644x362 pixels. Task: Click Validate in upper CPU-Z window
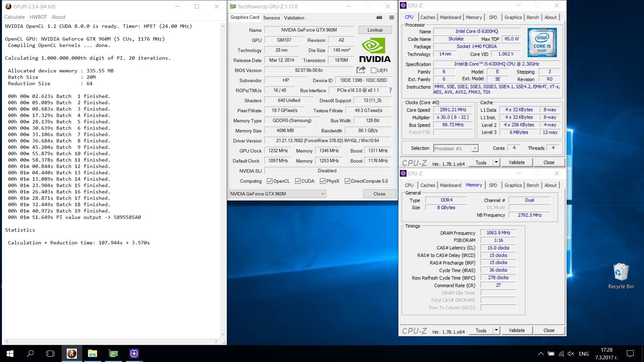click(x=517, y=163)
